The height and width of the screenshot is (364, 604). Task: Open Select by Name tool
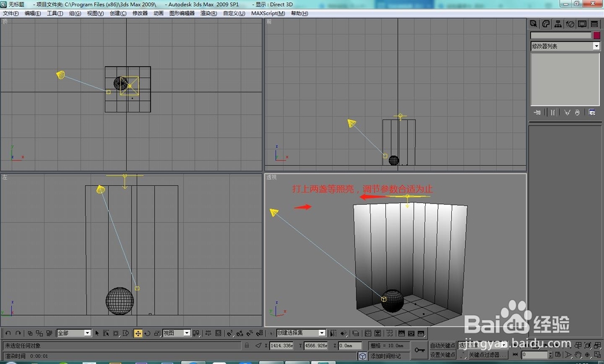[106, 333]
